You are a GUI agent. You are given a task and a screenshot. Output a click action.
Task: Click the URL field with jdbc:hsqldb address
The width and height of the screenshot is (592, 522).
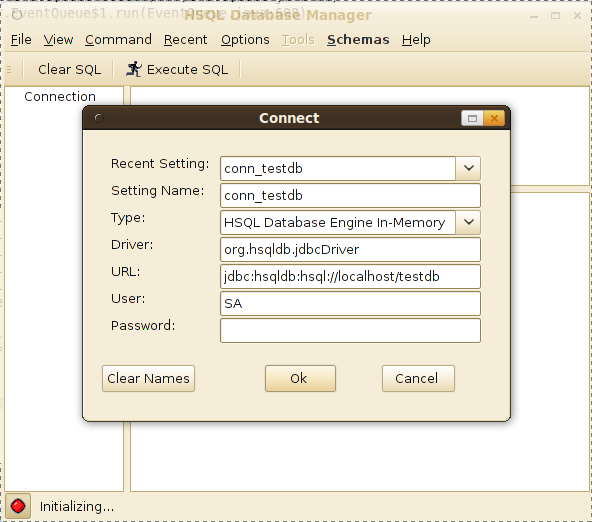(350, 277)
